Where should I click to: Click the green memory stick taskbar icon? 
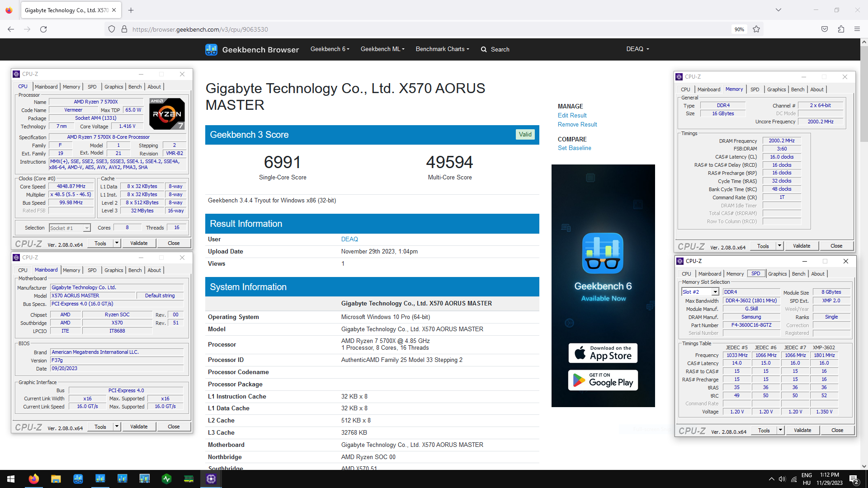pyautogui.click(x=189, y=479)
